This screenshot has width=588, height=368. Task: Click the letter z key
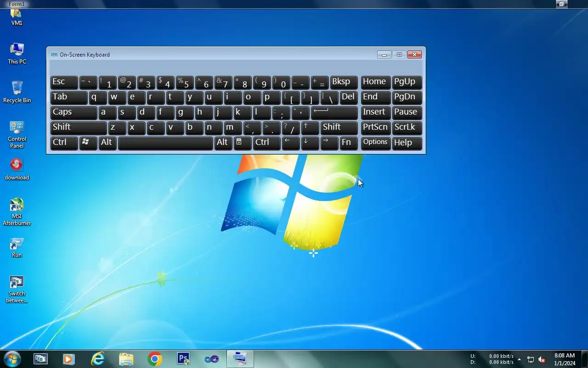coord(117,128)
